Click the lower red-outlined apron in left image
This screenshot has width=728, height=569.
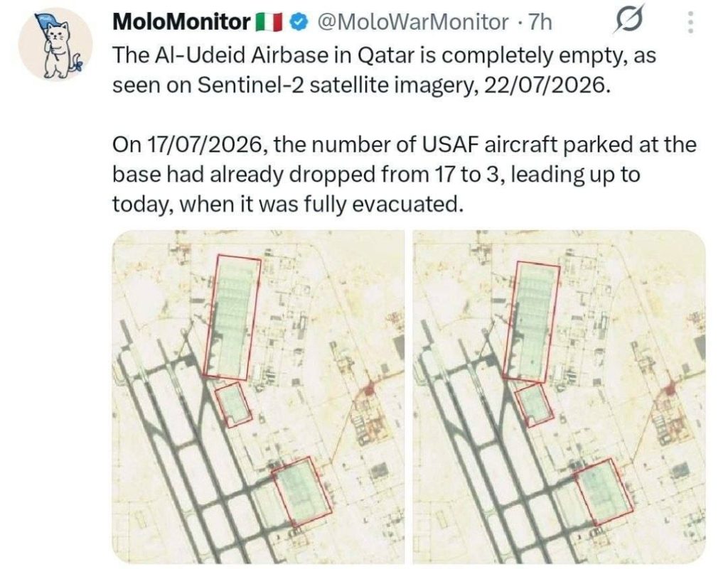(x=302, y=492)
